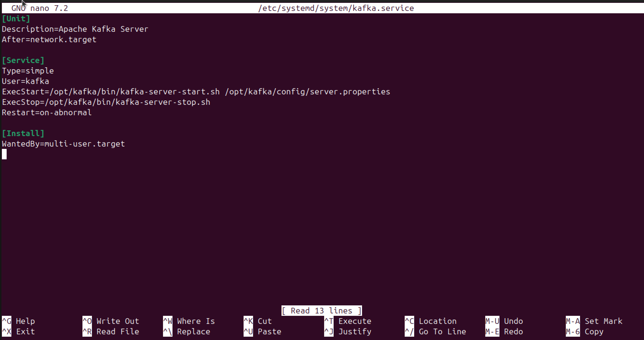Click the 'Read 13 lines' status message
The width and height of the screenshot is (644, 340).
click(322, 310)
